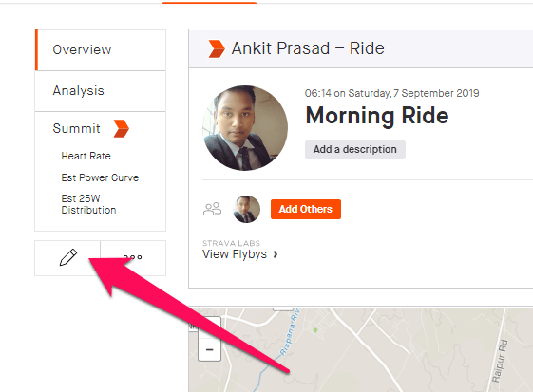Viewport: 533px width, 392px height.
Task: Click Add a description
Action: [x=355, y=149]
